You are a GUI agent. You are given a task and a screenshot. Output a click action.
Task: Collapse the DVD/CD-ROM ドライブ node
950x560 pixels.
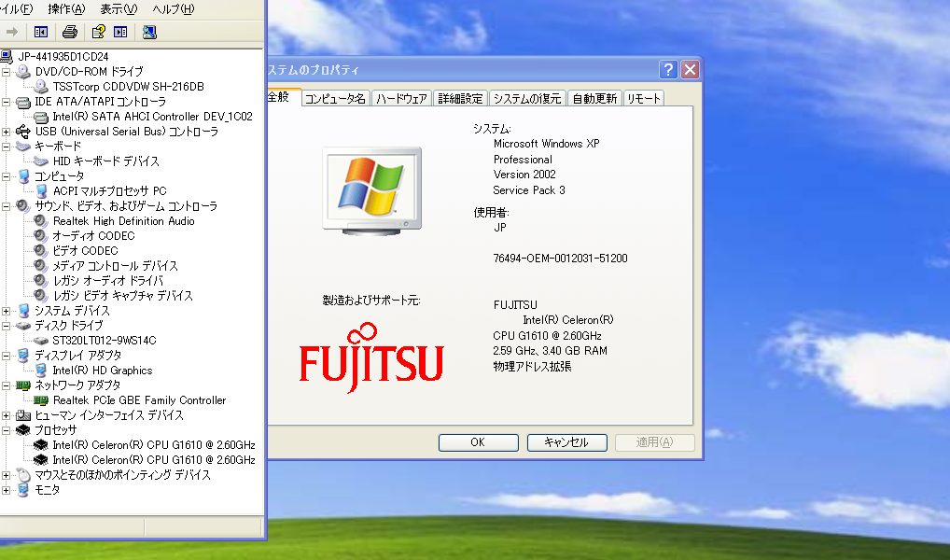coord(6,72)
